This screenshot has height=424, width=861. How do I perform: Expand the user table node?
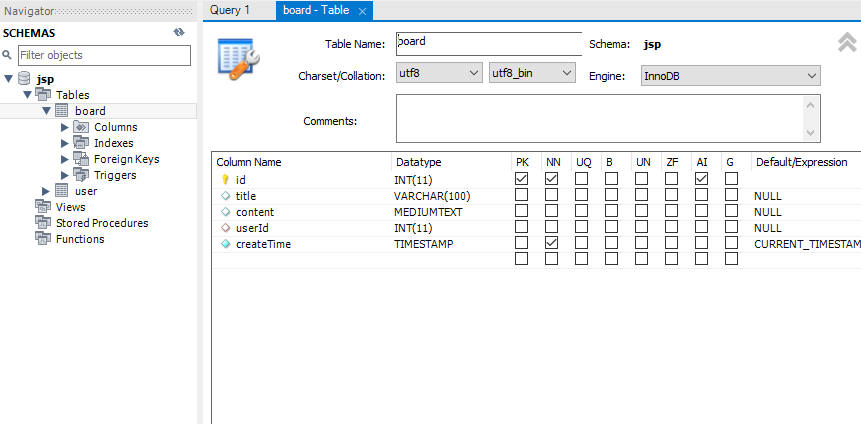pyautogui.click(x=46, y=191)
